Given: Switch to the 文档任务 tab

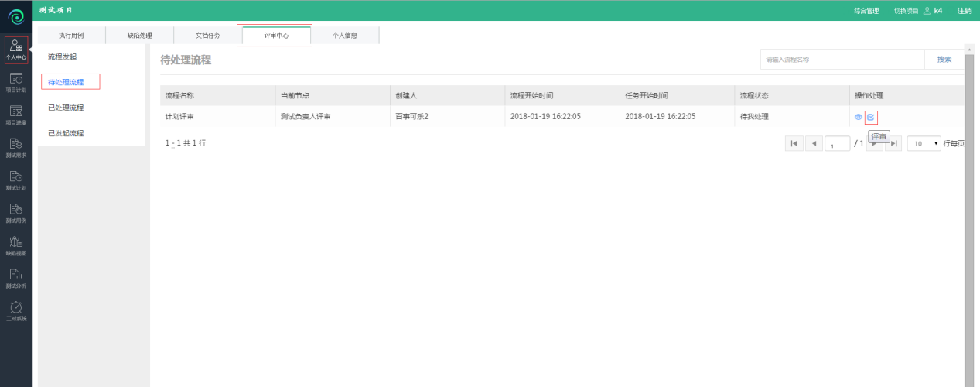Looking at the screenshot, I should pos(207,36).
